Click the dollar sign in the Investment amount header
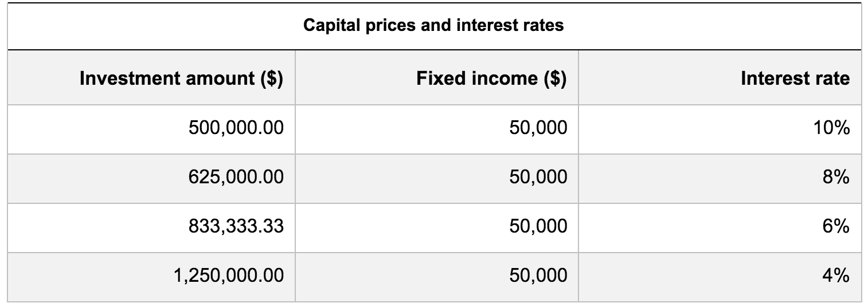The image size is (868, 307). [271, 78]
